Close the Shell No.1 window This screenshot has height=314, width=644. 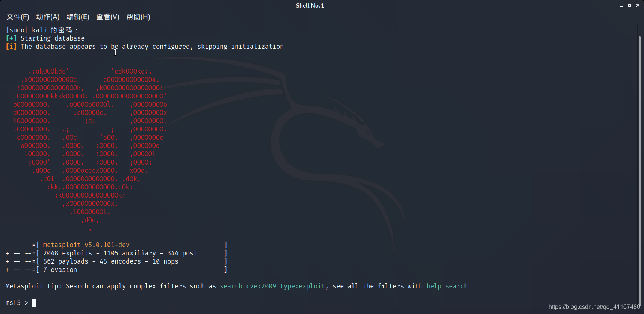[638, 5]
